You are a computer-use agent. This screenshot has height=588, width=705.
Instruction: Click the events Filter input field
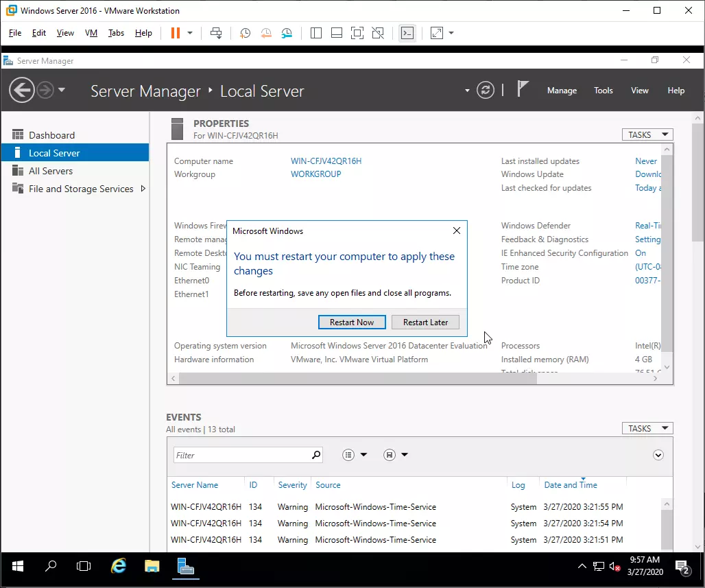click(x=243, y=456)
